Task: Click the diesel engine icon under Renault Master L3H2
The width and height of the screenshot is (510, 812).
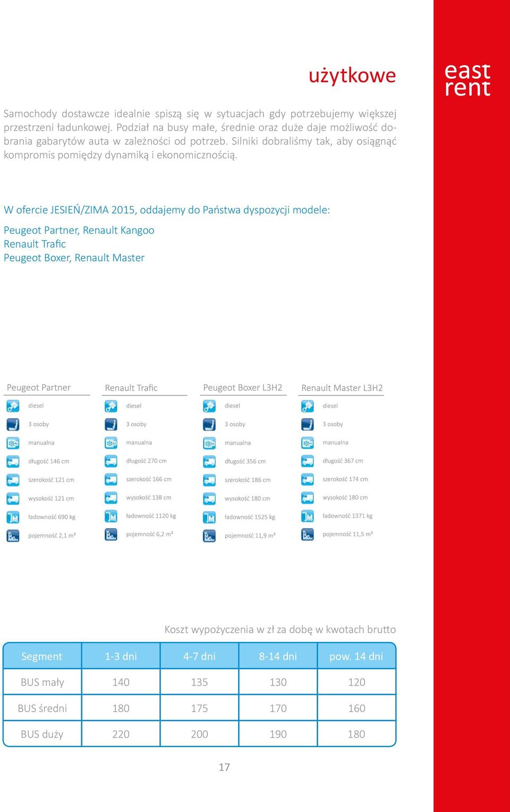Action: 308,407
